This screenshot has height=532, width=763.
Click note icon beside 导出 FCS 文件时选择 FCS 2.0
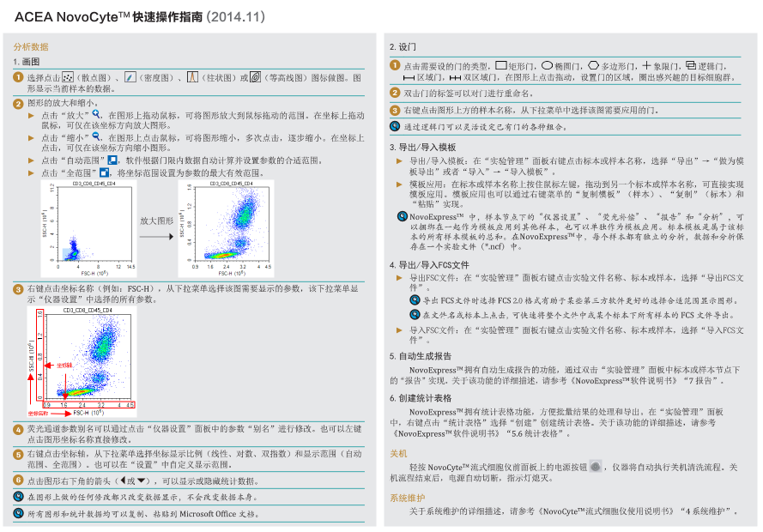[415, 299]
